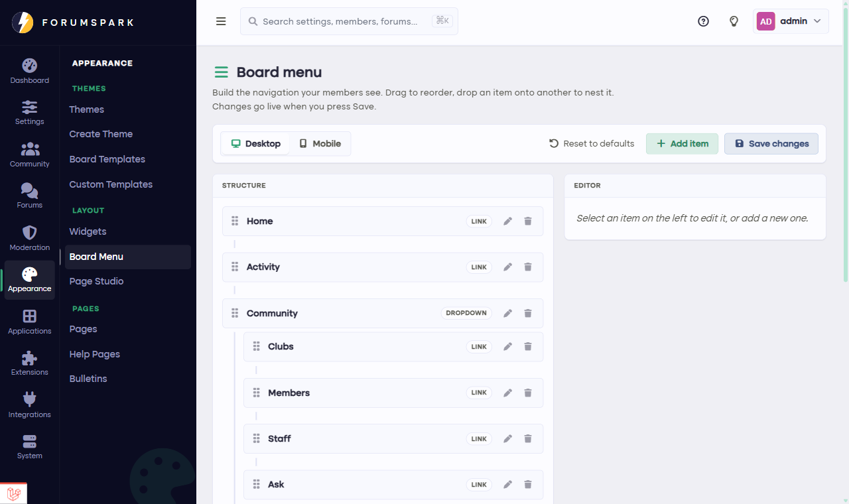Open the Applications grid icon
The width and height of the screenshot is (849, 504).
coord(30,316)
